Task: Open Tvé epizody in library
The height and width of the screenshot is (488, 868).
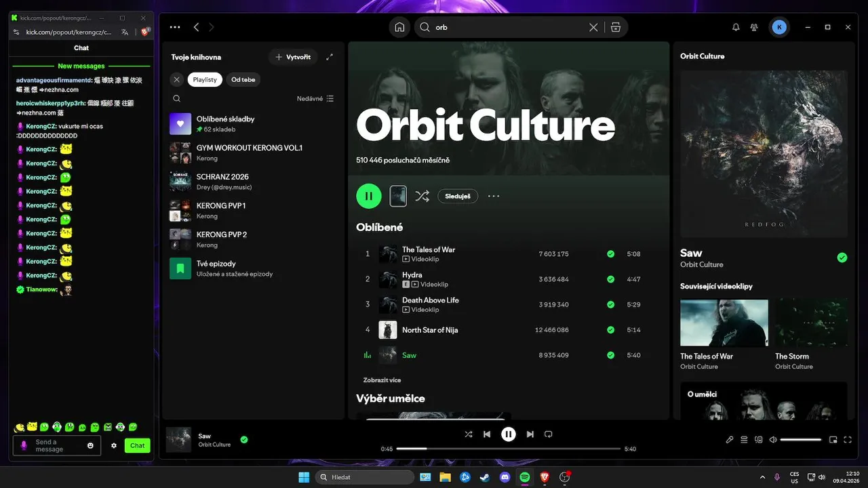Action: (254, 268)
